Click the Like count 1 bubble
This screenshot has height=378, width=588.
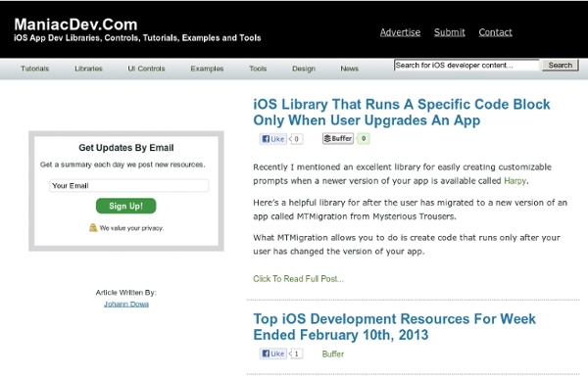tap(296, 354)
